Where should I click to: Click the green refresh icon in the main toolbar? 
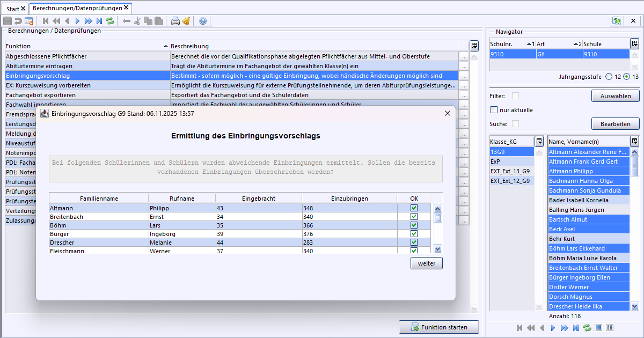(110, 21)
